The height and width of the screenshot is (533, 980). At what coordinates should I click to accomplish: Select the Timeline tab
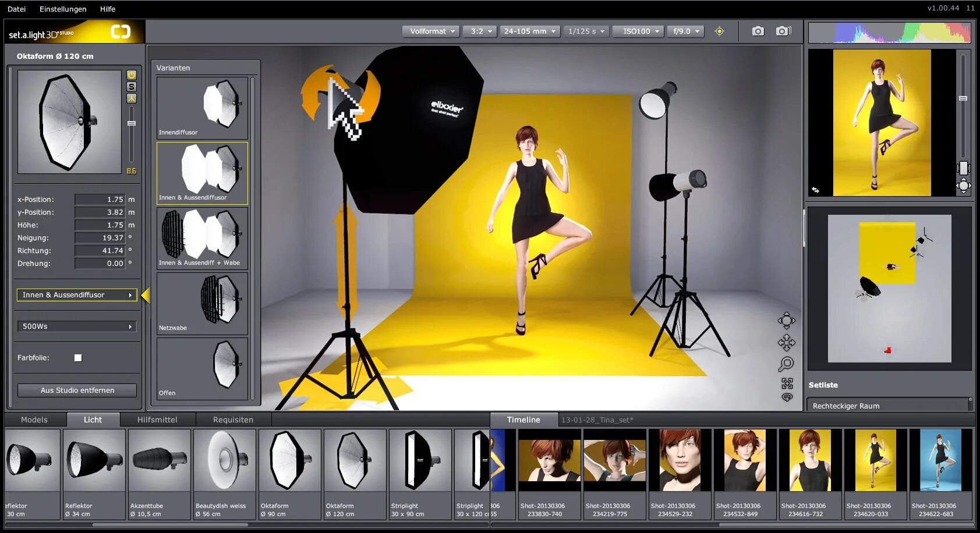523,420
